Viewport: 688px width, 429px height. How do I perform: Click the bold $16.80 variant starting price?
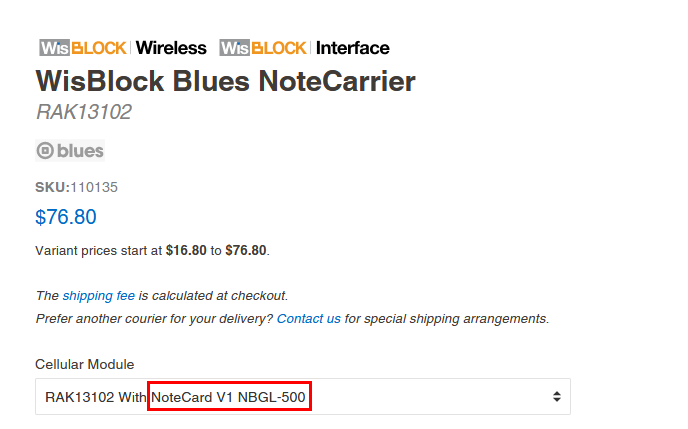coord(186,251)
